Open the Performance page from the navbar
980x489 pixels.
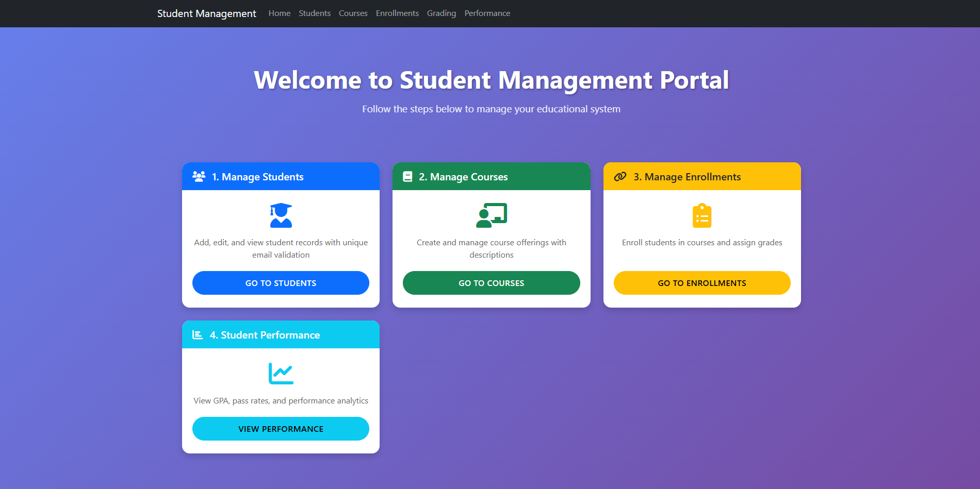[487, 13]
